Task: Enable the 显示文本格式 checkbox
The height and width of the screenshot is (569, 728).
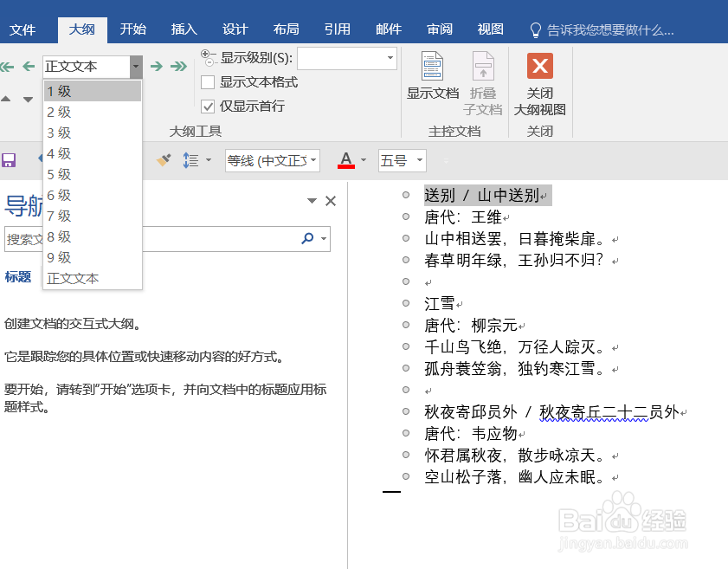Action: point(207,82)
